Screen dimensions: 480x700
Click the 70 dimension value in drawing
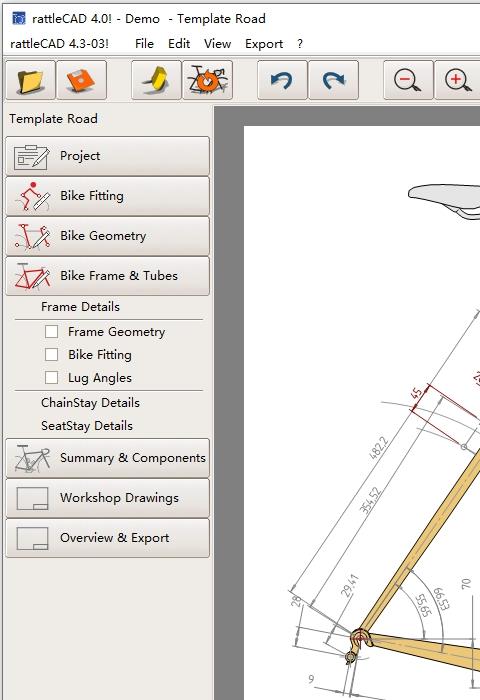pyautogui.click(x=466, y=583)
